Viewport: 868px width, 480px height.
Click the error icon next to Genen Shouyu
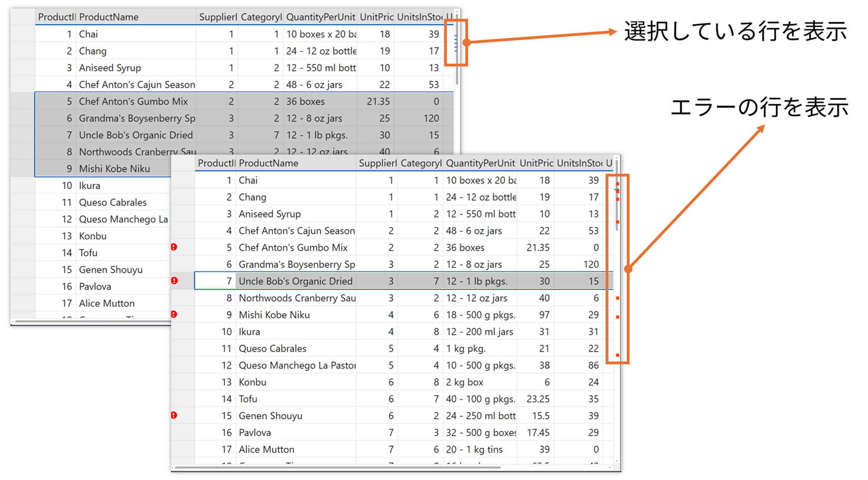point(174,415)
